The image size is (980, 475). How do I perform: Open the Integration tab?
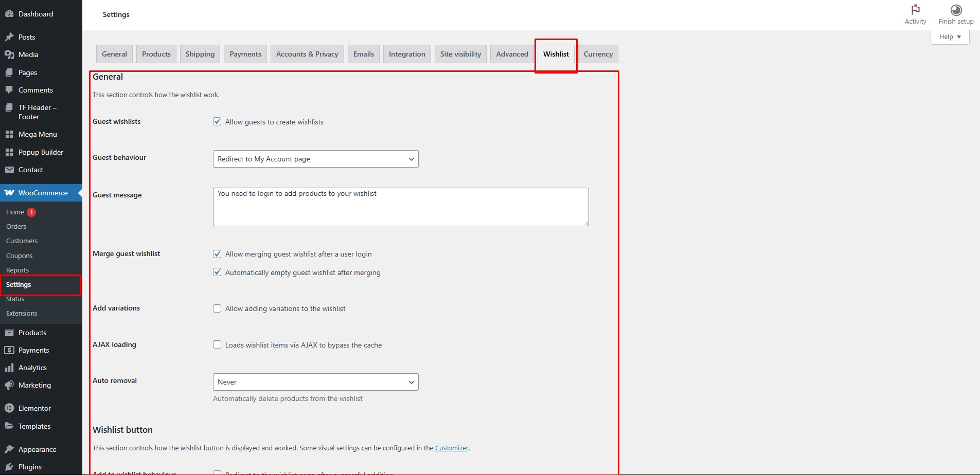407,54
